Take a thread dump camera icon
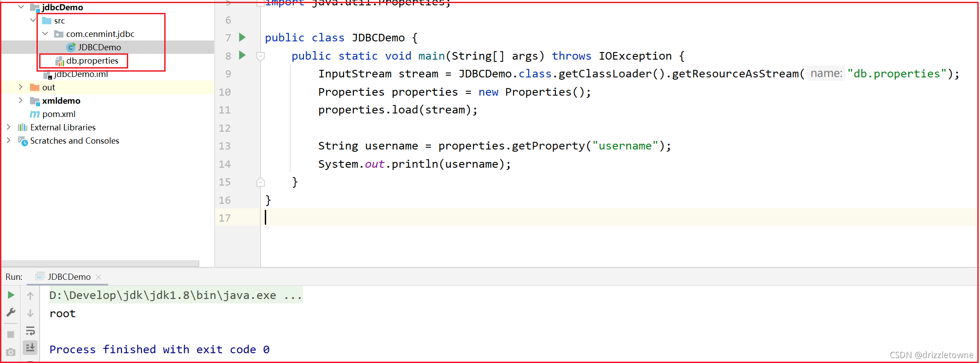The height and width of the screenshot is (363, 980). (x=11, y=352)
